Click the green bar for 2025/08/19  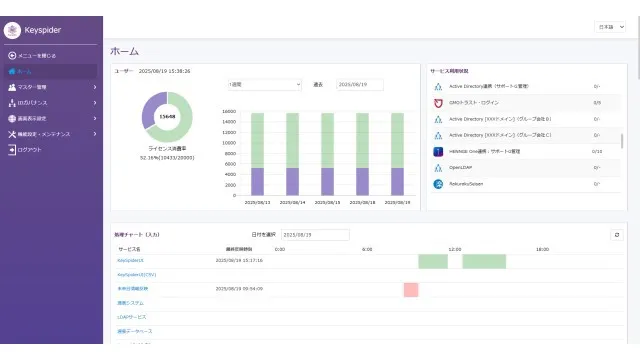[398, 140]
